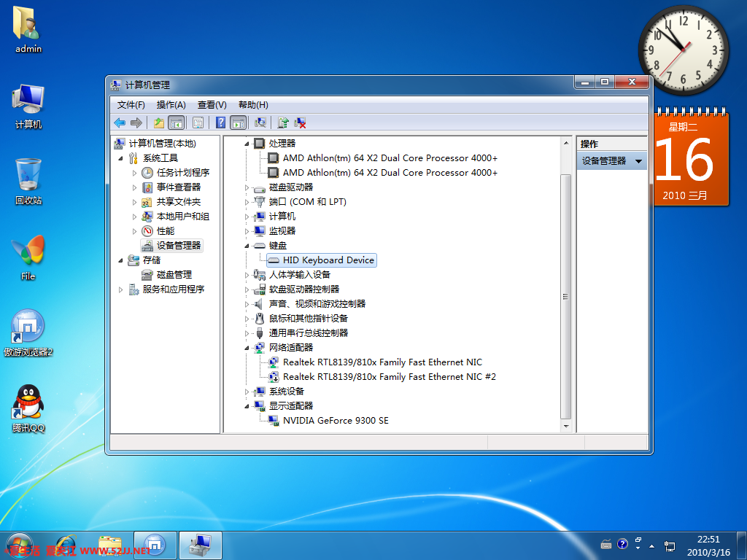The image size is (747, 560).
Task: Expand the 事件查看器 node
Action: [x=134, y=187]
